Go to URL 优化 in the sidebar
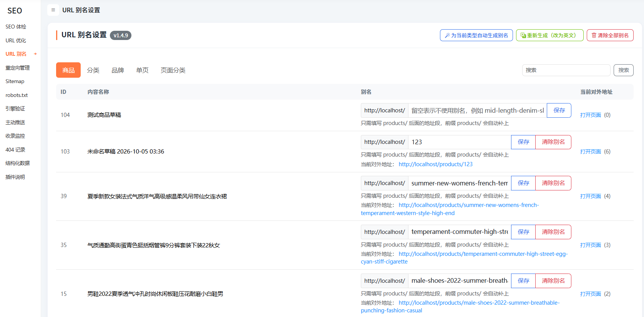 (16, 40)
